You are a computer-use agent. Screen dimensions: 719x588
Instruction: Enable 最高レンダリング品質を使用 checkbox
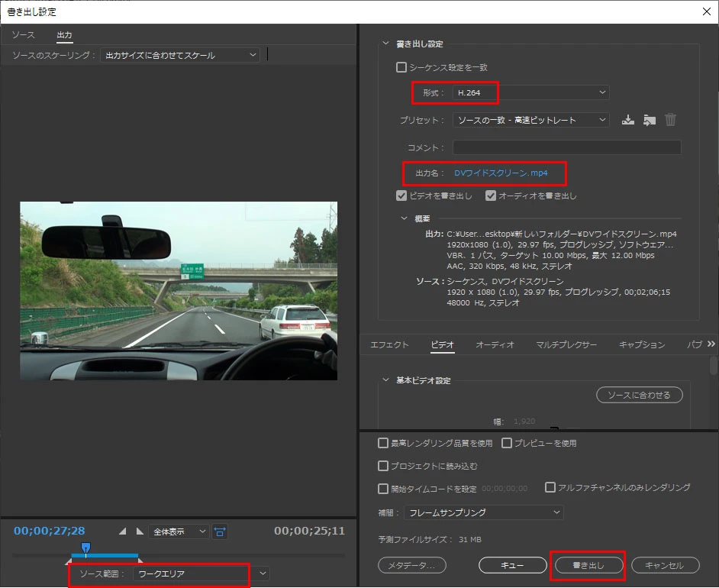pyautogui.click(x=383, y=443)
